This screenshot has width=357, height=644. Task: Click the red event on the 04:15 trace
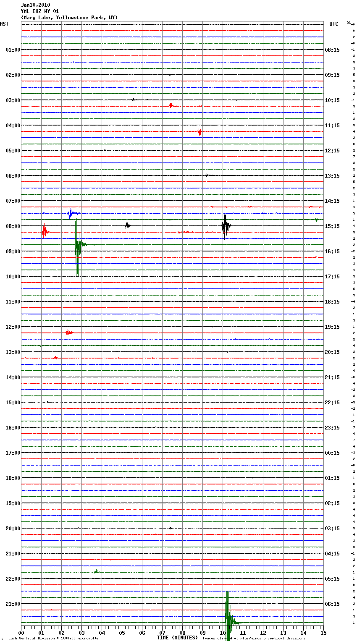(200, 132)
